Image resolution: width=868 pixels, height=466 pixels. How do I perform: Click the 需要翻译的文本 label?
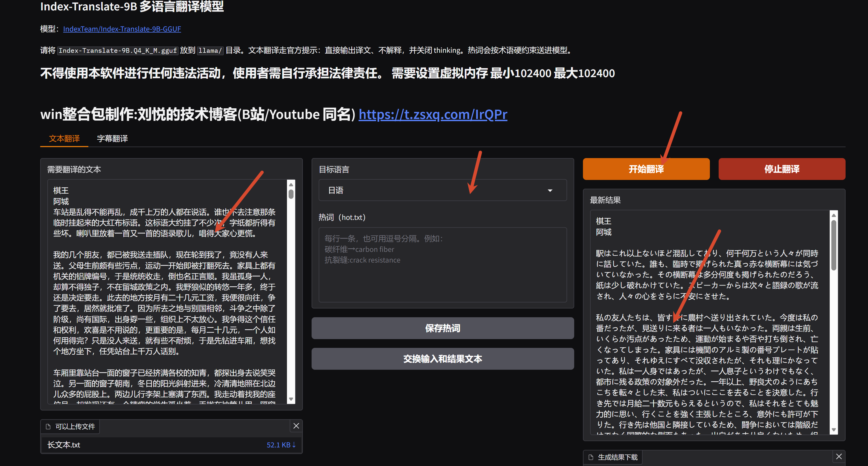click(x=74, y=170)
